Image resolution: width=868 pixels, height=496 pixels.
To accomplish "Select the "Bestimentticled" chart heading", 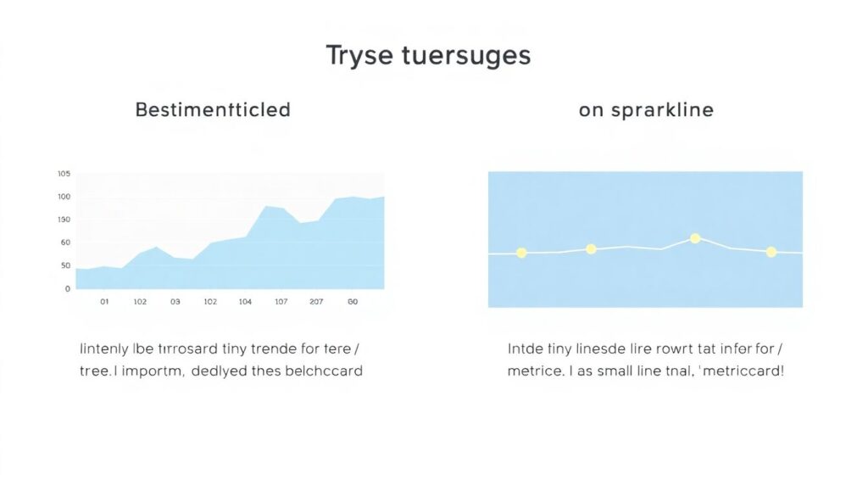I will tap(213, 109).
